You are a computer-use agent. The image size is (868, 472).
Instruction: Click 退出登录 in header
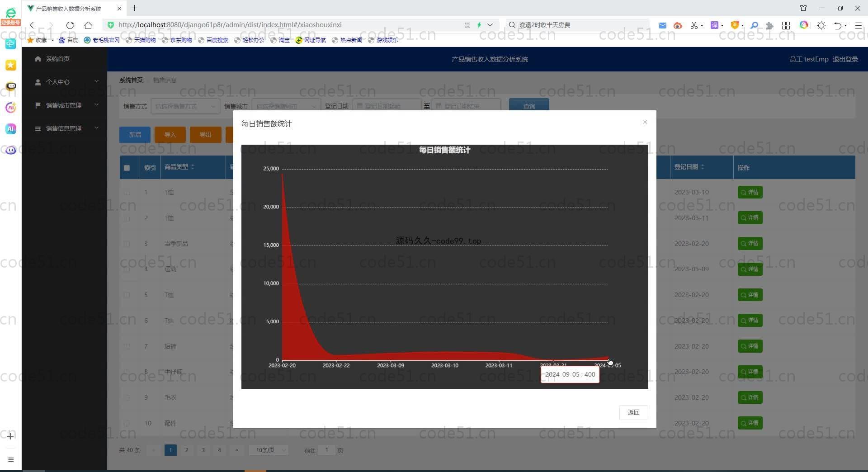pyautogui.click(x=845, y=59)
